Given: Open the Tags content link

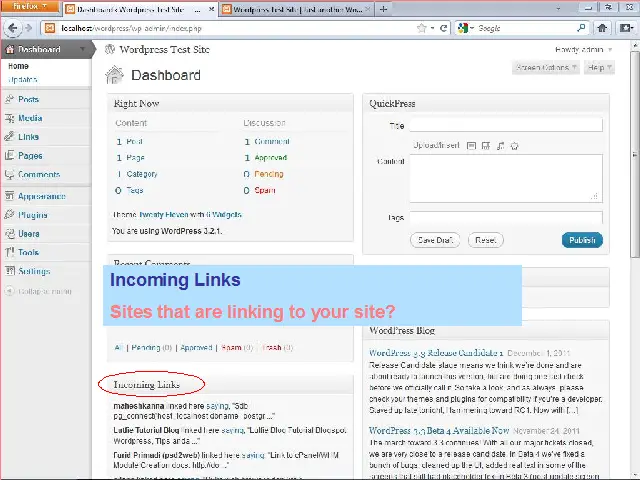Looking at the screenshot, I should 135,190.
